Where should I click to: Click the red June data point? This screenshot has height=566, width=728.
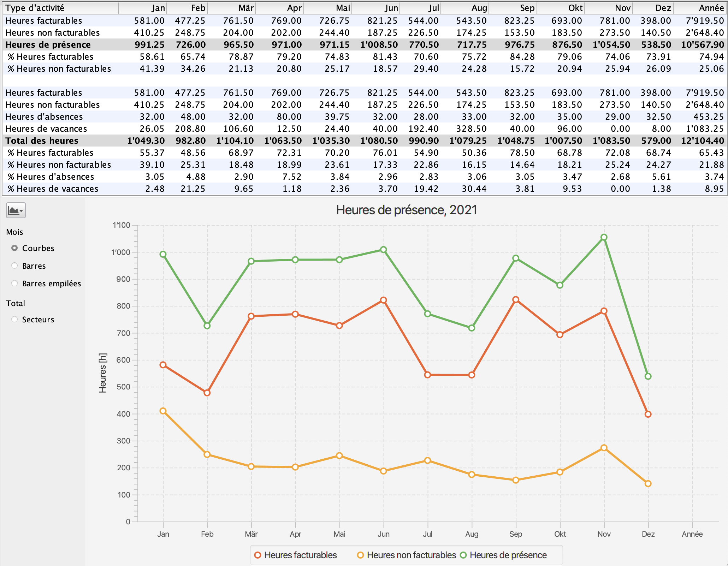[x=384, y=300]
